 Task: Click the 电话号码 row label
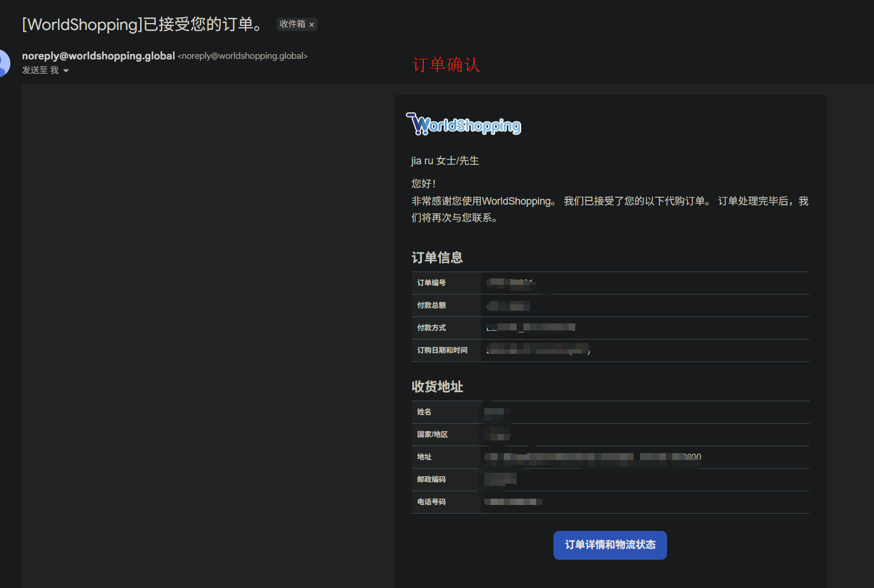[x=432, y=502]
